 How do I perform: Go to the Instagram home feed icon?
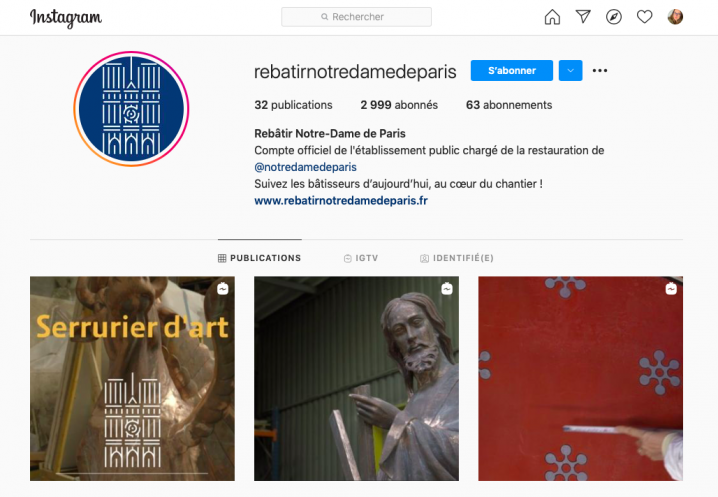point(552,17)
